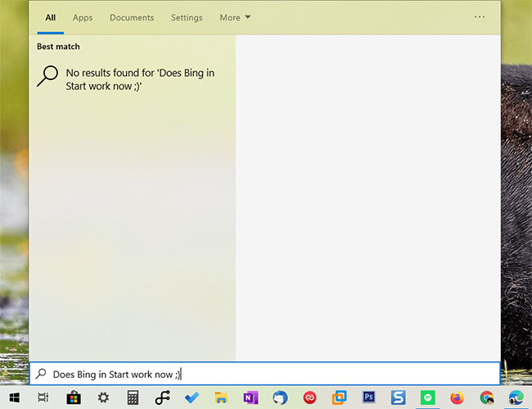Open the black curved-nodes taskbar app
The width and height of the screenshot is (532, 409).
click(163, 398)
